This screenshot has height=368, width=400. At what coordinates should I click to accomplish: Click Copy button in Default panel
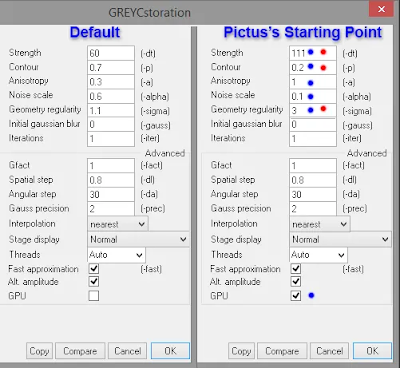coord(39,351)
